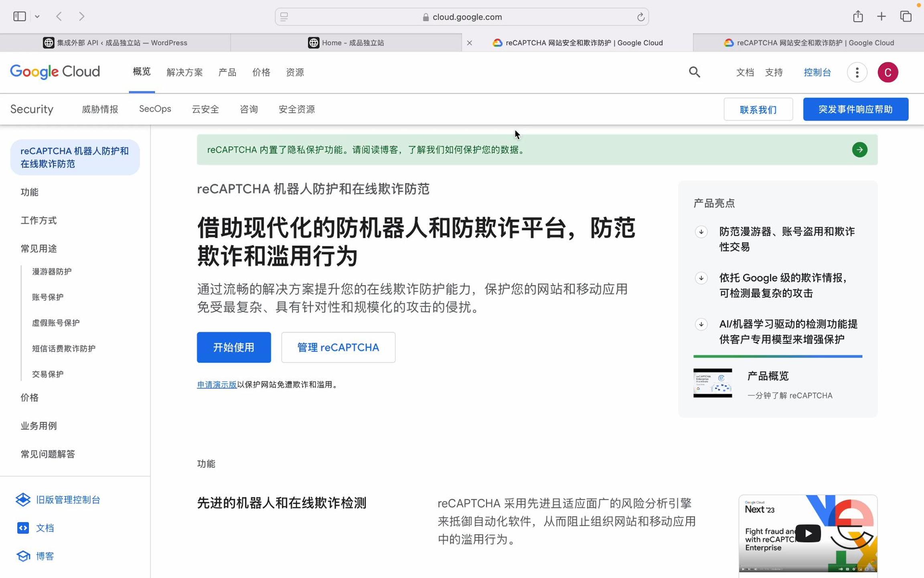Select 漫游器防护 sidebar subitem
The width and height of the screenshot is (924, 578).
coord(52,271)
